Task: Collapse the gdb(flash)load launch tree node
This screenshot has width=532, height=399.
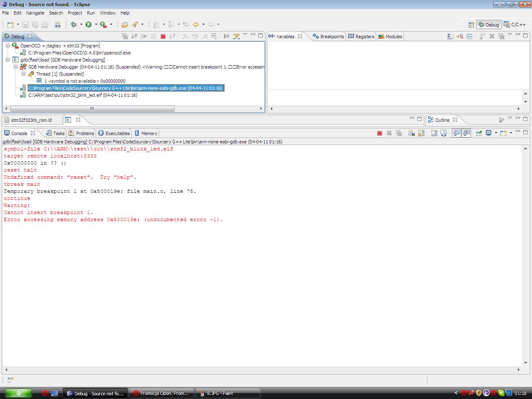Action: tap(7, 60)
